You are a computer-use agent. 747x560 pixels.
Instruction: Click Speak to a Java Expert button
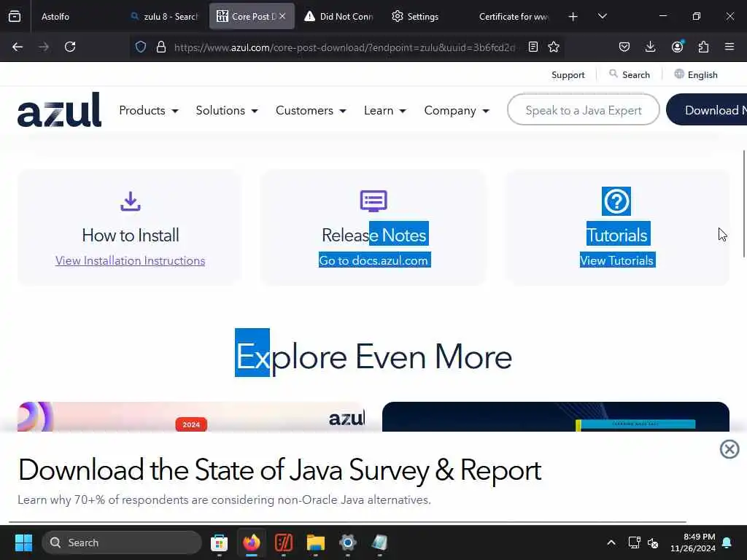583,110
